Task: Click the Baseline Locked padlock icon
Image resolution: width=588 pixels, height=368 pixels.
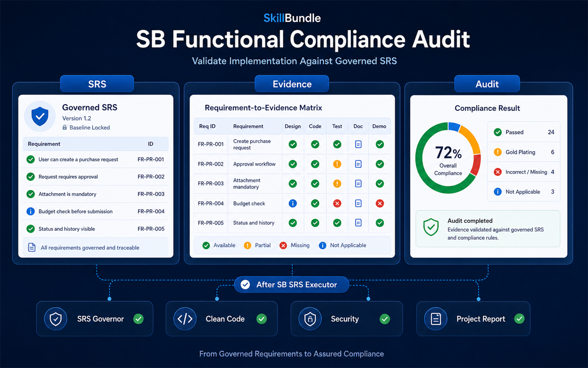Action: point(65,127)
